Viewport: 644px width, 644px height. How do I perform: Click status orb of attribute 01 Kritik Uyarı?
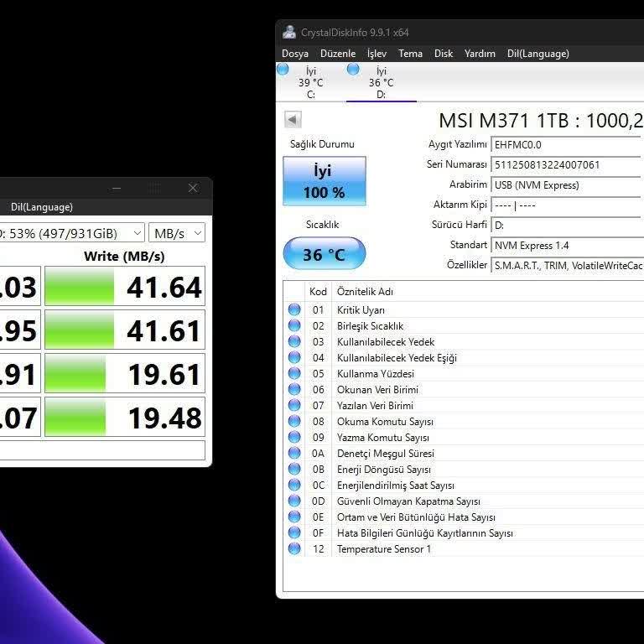coord(294,309)
